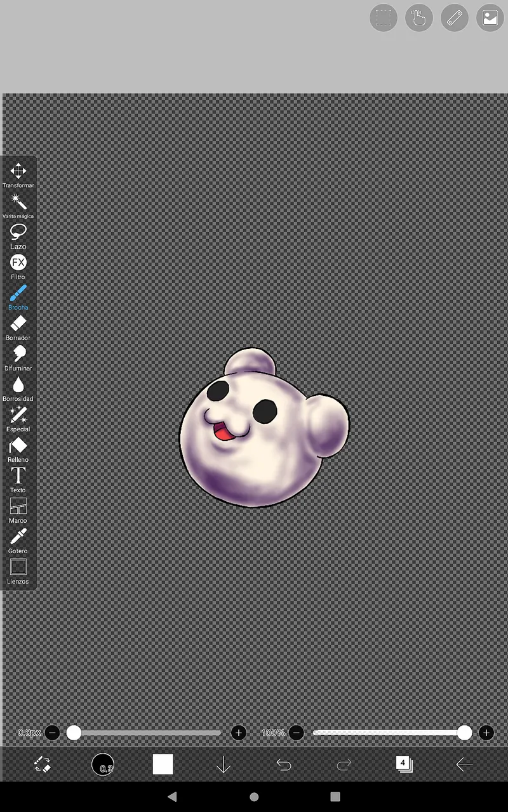The width and height of the screenshot is (508, 812).
Task: Open the white color swatch
Action: [x=163, y=764]
